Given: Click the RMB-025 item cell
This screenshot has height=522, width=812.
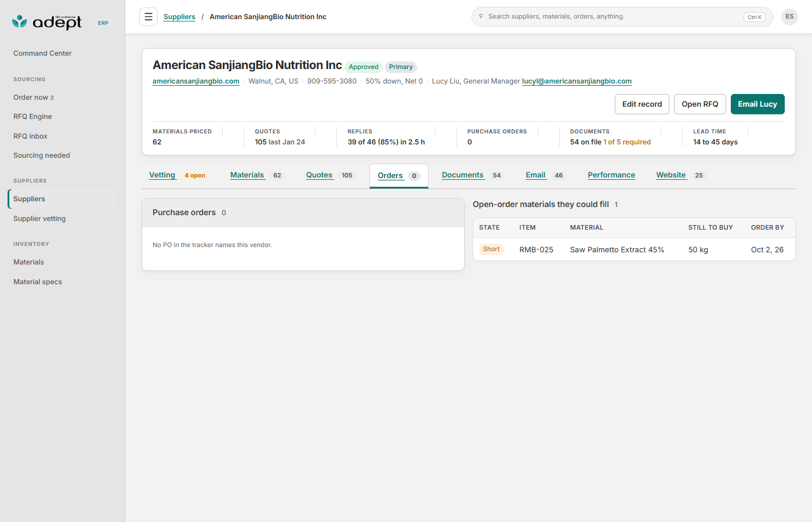Looking at the screenshot, I should [x=536, y=250].
